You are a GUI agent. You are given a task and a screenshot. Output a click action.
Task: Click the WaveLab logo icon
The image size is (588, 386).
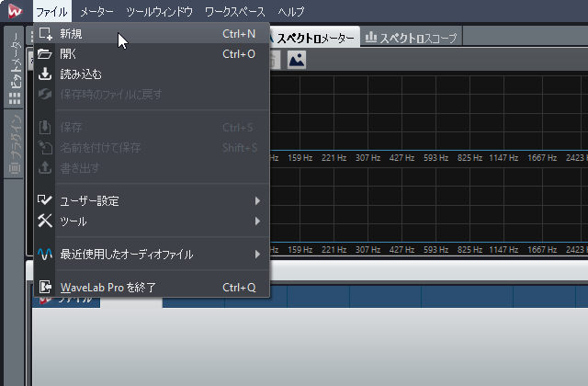[16, 11]
